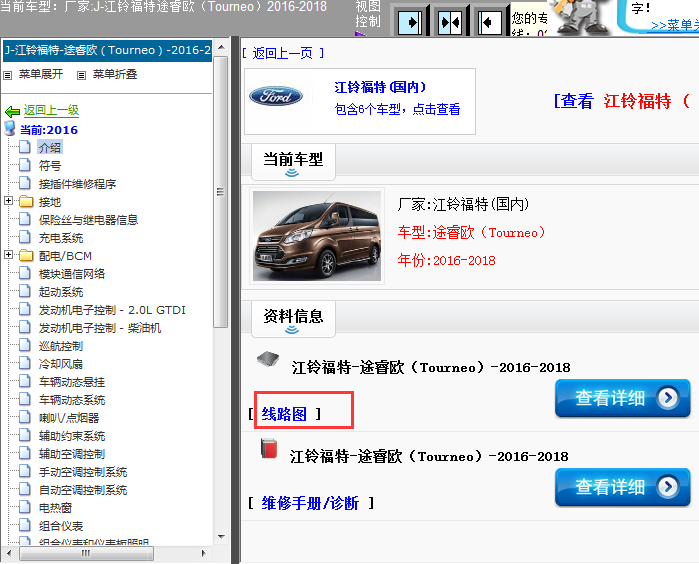Select 喇叭/点烟器 in the tree

point(69,418)
